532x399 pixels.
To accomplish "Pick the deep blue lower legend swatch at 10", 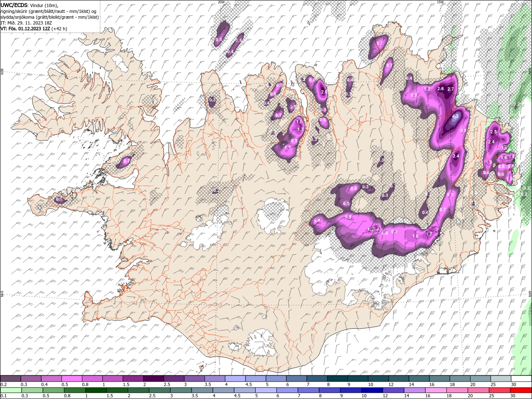I will click(372, 390).
